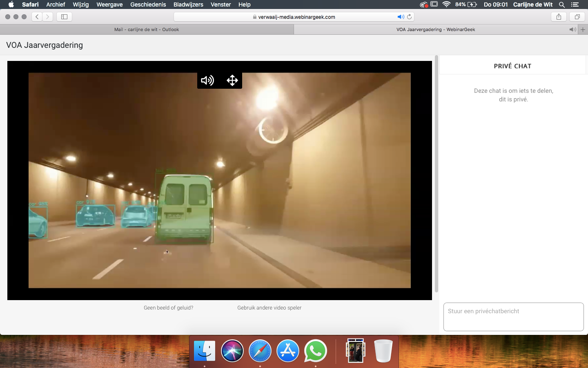Screen dimensions: 588x368
Task: Open the Safari menu
Action: pos(30,4)
